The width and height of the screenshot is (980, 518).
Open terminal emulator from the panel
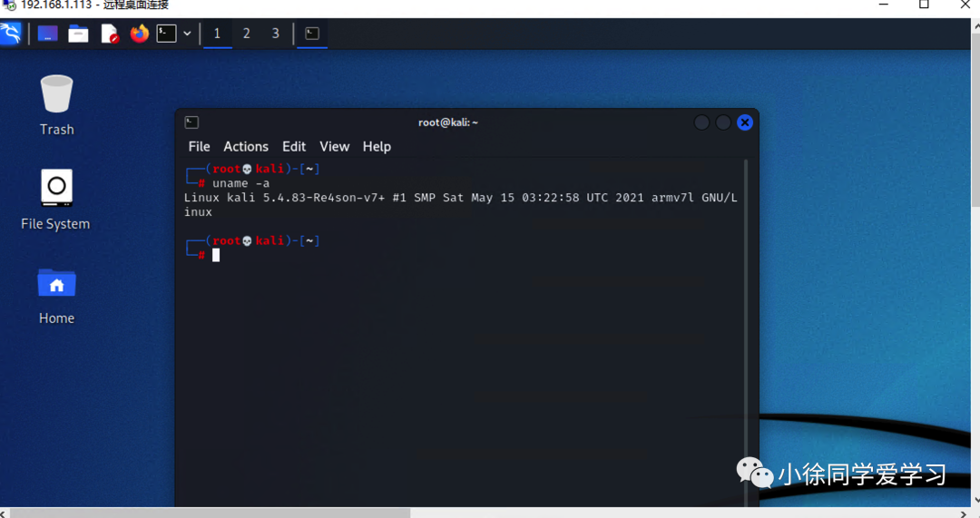(x=166, y=34)
